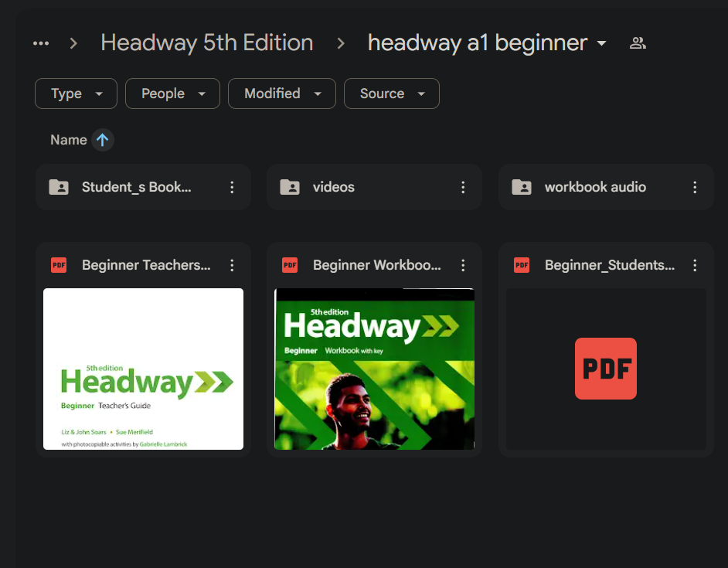Open more actions for Beginner Teachers PDF
Viewport: 728px width, 568px height.
coord(232,265)
